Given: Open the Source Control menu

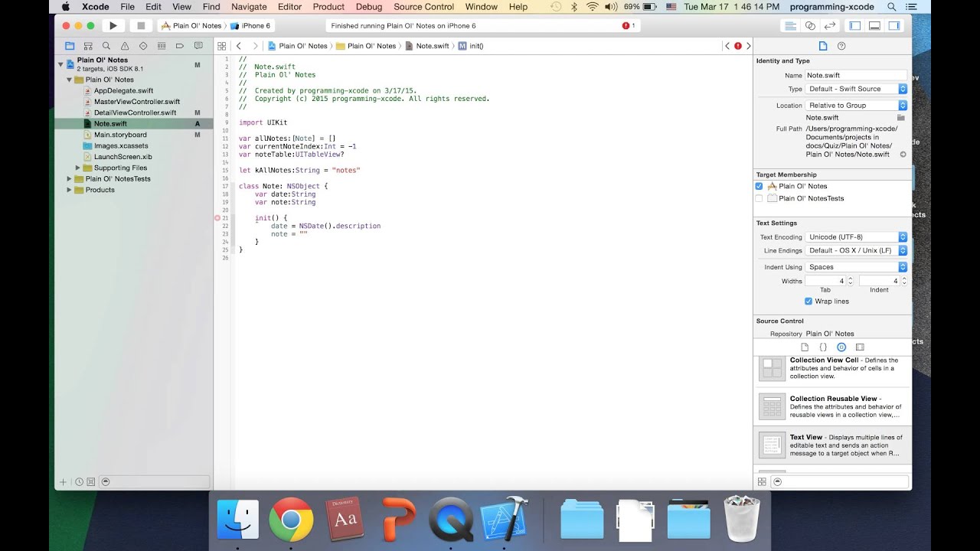Looking at the screenshot, I should pos(423,7).
